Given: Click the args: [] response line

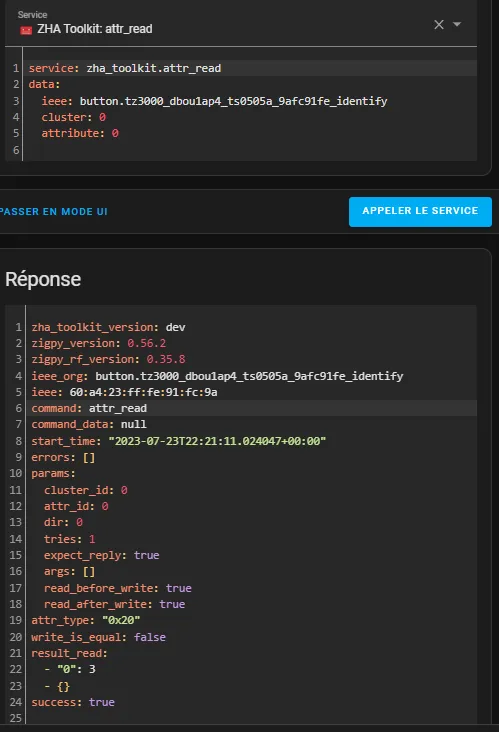Looking at the screenshot, I should pos(70,571).
